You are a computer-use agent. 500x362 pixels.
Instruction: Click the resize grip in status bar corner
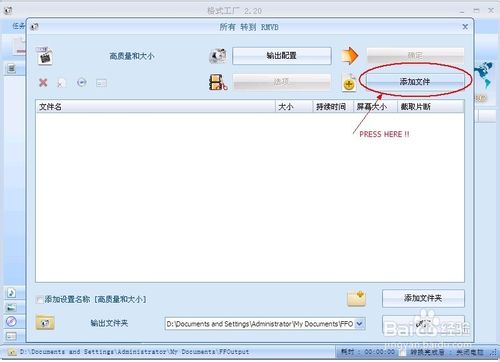(492, 352)
